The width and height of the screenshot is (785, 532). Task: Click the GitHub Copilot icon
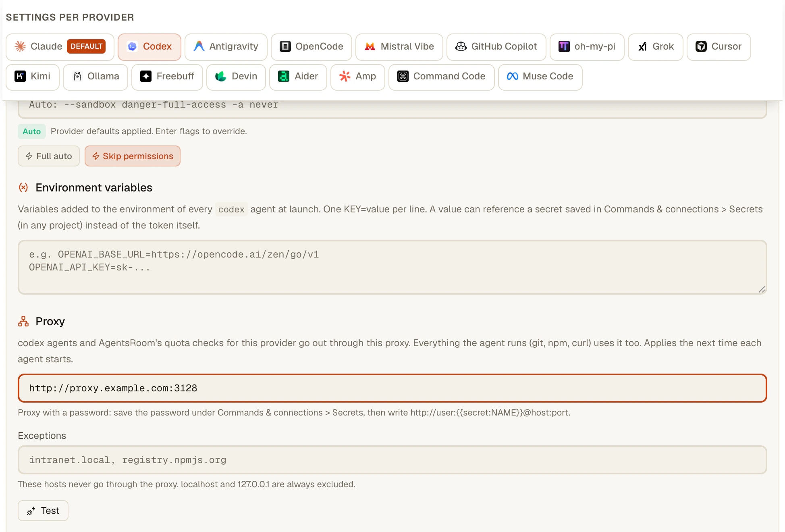461,46
